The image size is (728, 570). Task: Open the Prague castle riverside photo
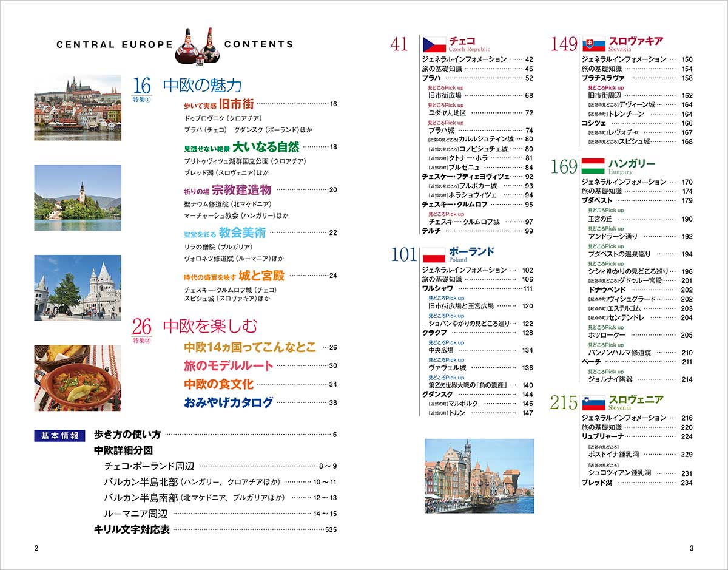78,108
